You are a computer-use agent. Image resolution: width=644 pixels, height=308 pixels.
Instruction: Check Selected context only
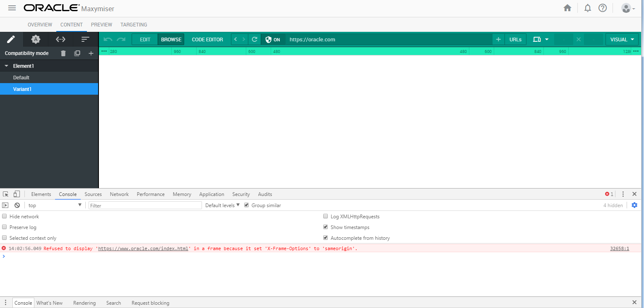tap(5, 238)
